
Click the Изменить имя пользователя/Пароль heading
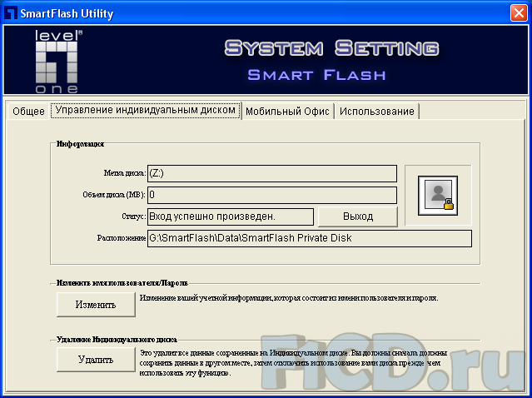click(x=122, y=282)
